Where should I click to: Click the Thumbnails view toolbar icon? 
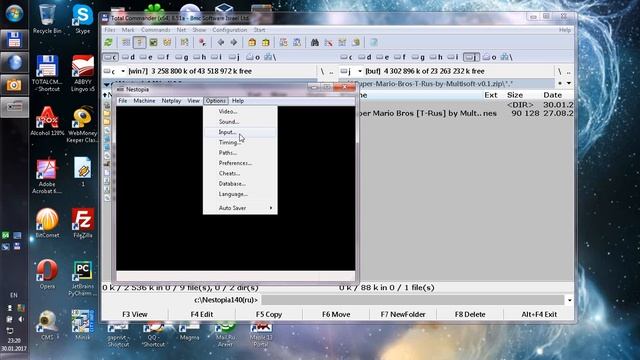pyautogui.click(x=153, y=42)
